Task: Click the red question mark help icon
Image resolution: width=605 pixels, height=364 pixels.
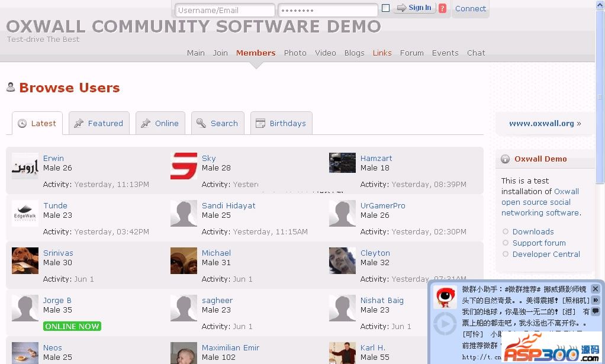Action: [x=442, y=8]
